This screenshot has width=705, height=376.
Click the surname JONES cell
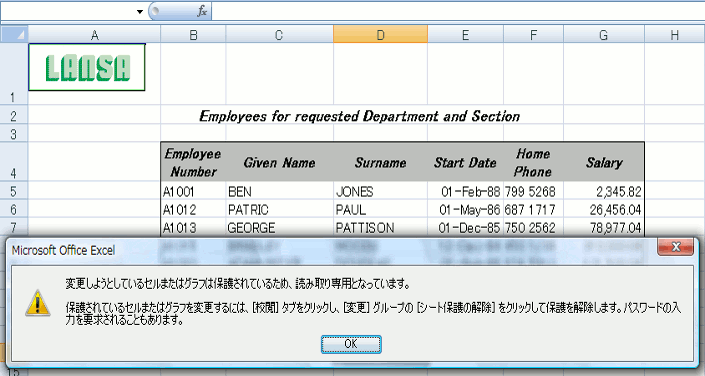380,192
